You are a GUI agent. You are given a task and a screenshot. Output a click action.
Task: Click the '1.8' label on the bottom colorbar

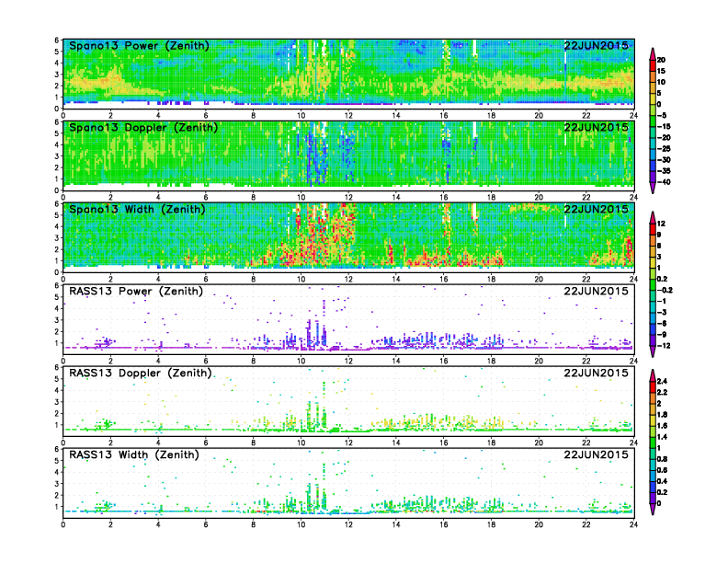(662, 414)
